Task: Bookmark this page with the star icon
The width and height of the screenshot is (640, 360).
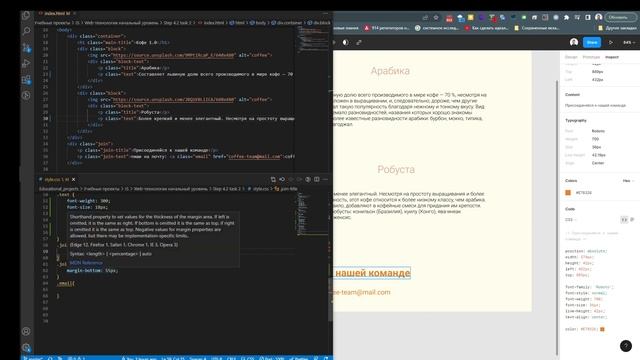Action: click(x=436, y=18)
